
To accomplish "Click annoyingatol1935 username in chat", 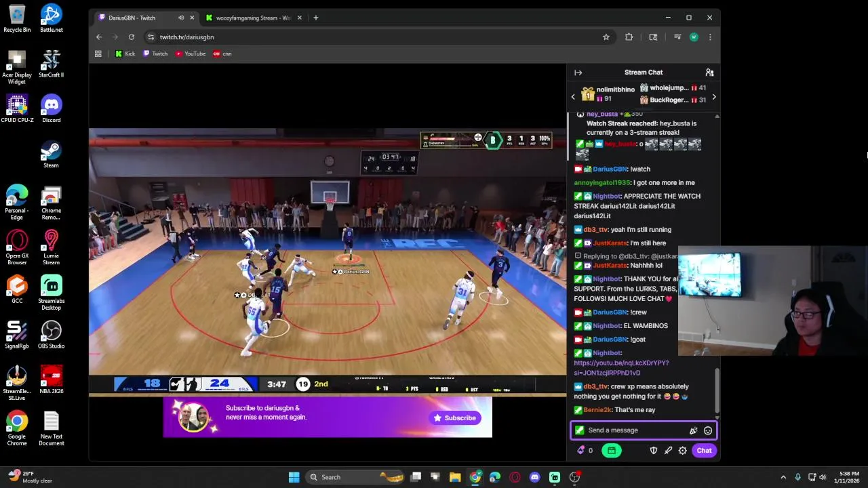I will click(602, 183).
